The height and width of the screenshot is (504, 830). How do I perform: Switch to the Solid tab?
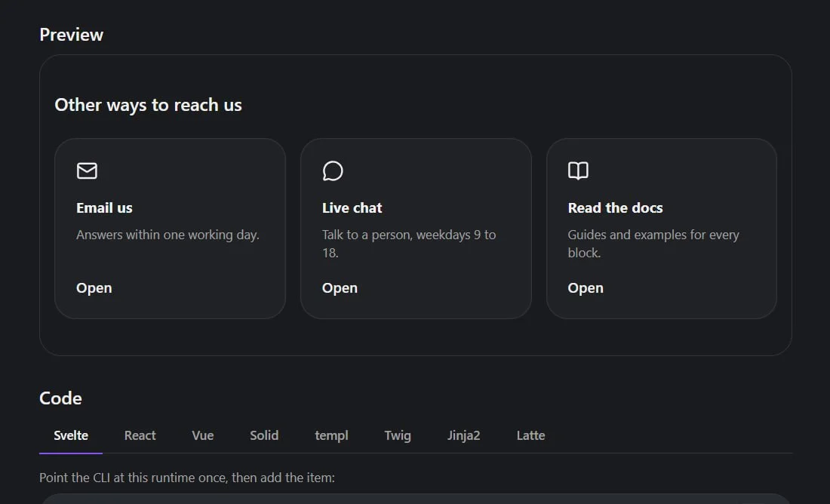pos(264,435)
